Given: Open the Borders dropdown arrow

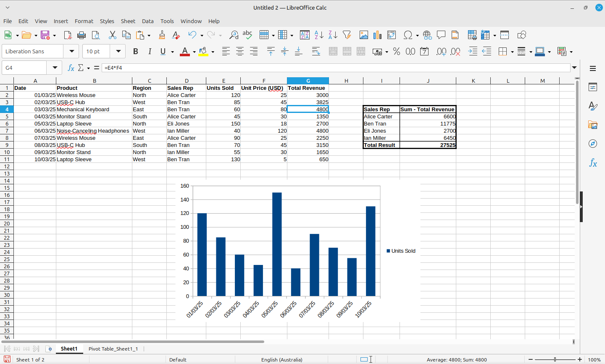Looking at the screenshot, I should [x=512, y=52].
